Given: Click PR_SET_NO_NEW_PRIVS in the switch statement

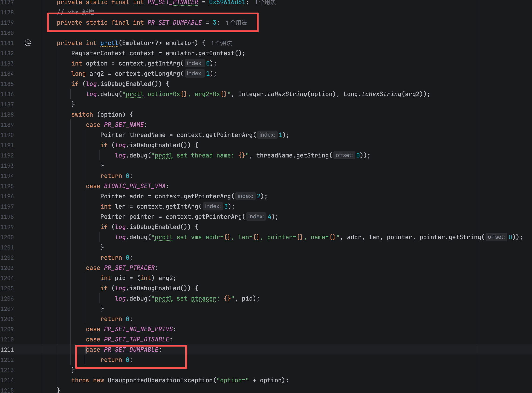Looking at the screenshot, I should [138, 329].
